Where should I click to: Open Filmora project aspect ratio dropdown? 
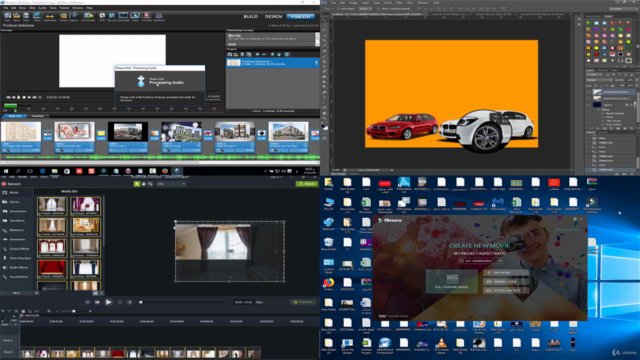(480, 261)
